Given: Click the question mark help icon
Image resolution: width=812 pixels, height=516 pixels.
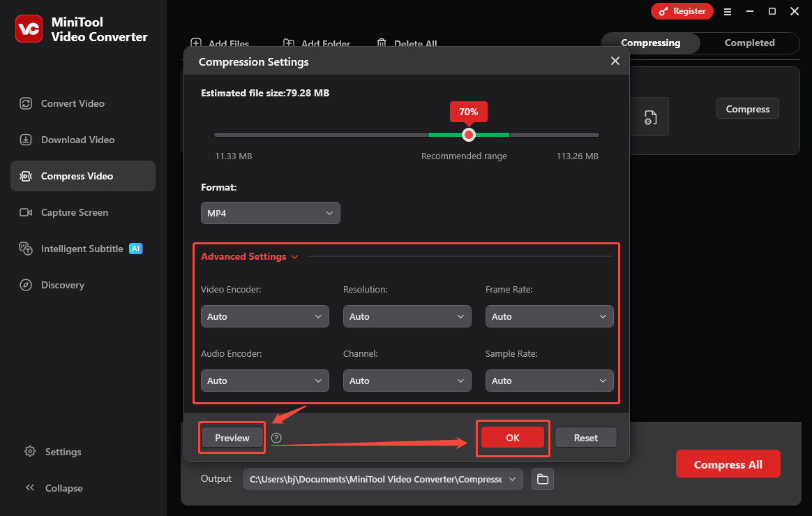Looking at the screenshot, I should point(276,438).
